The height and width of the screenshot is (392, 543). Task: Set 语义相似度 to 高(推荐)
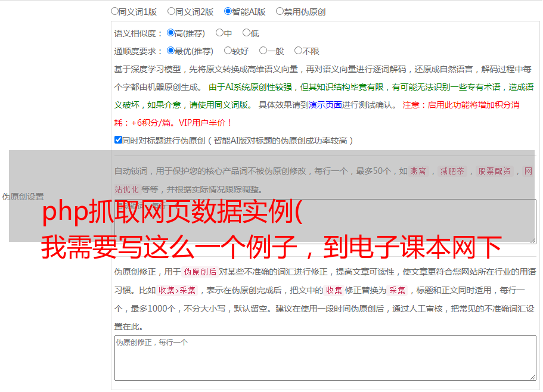170,33
